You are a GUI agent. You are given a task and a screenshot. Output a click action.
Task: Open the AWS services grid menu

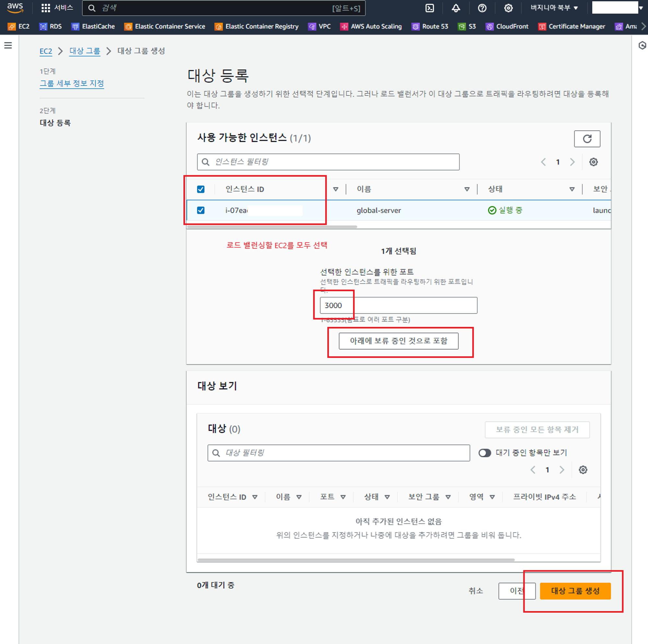pyautogui.click(x=46, y=8)
